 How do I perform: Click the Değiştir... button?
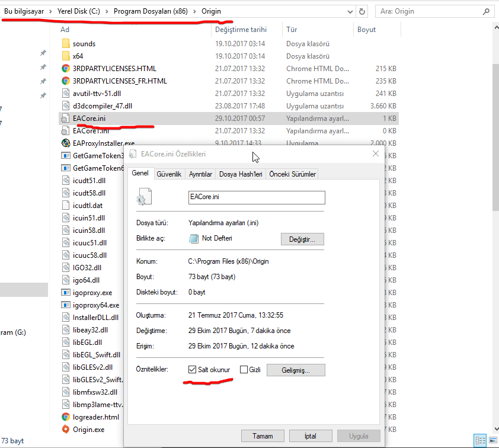(302, 239)
